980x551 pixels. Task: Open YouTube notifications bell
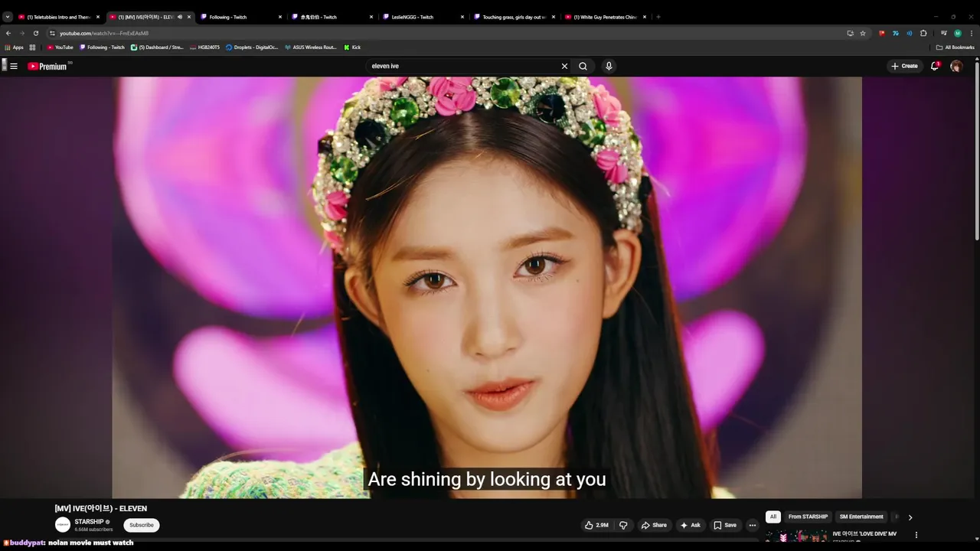(x=935, y=66)
